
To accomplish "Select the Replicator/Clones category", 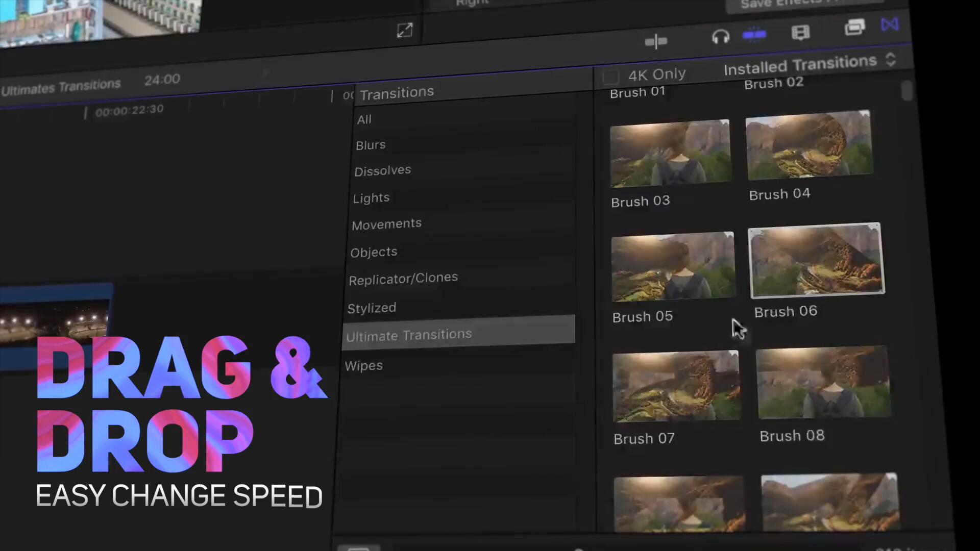I will pyautogui.click(x=403, y=279).
